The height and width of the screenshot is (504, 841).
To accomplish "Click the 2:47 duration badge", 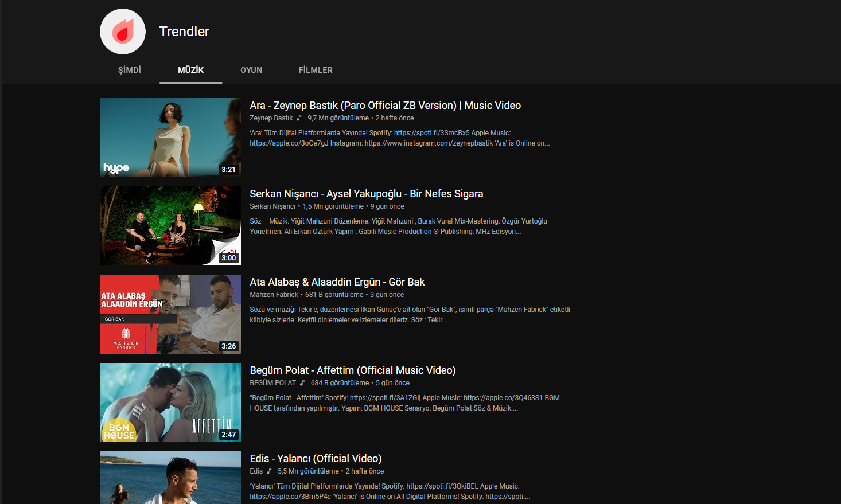I will 229,435.
